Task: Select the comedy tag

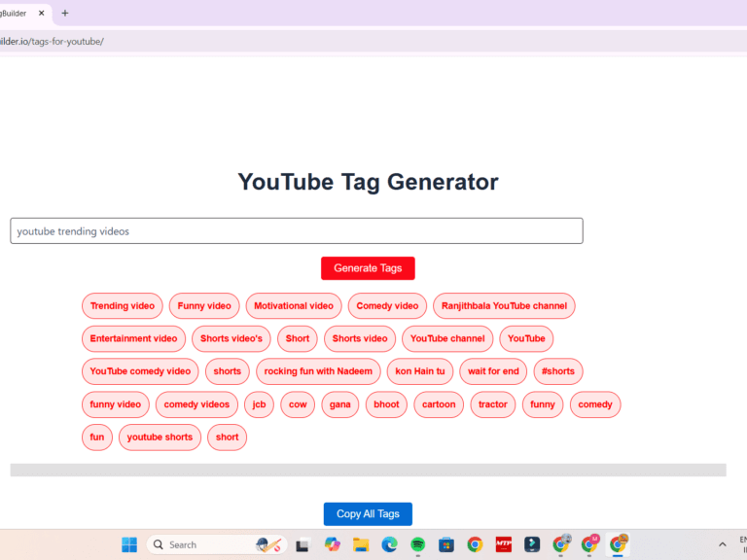Action: point(595,404)
